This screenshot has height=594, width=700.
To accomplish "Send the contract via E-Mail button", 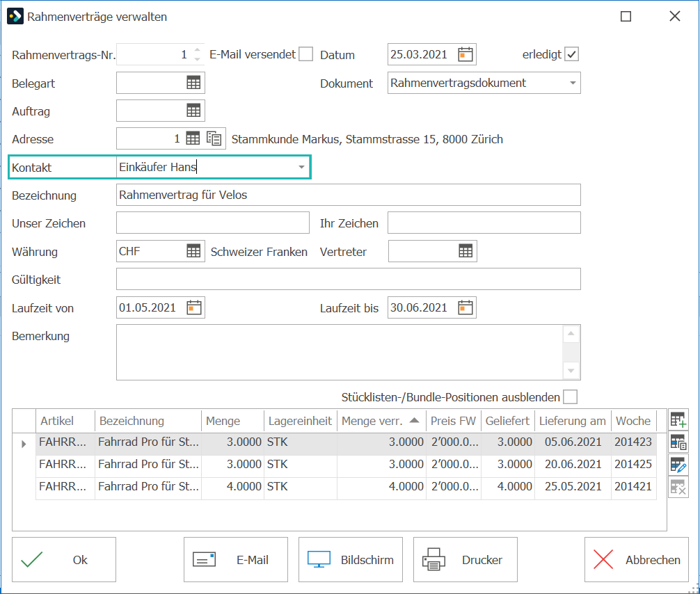I will 236,560.
